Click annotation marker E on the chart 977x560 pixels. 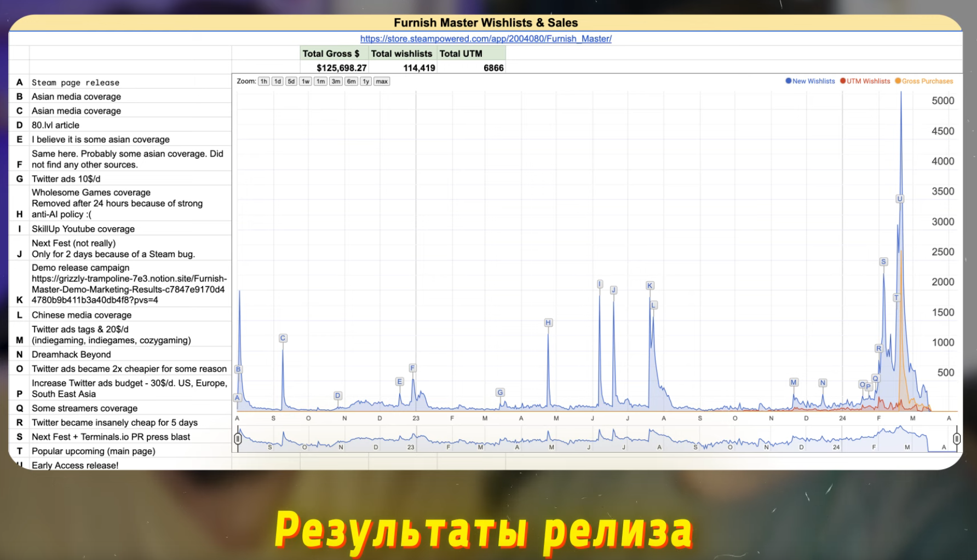(400, 382)
